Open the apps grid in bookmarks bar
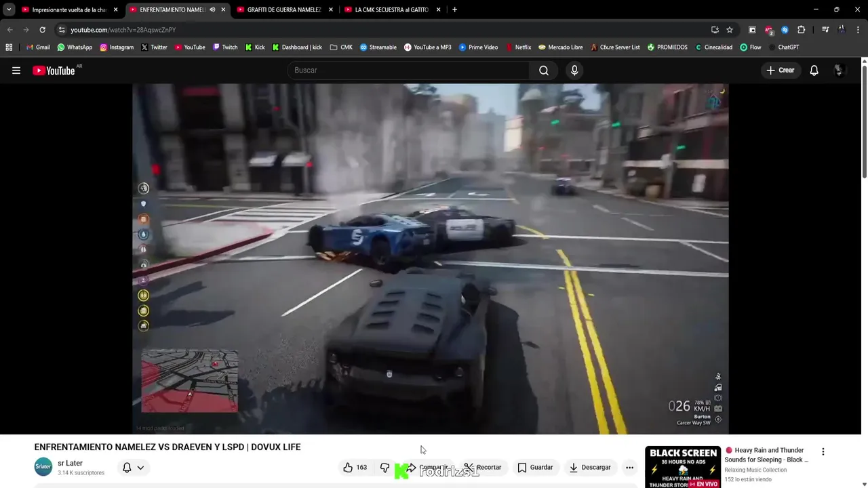 coord(9,47)
